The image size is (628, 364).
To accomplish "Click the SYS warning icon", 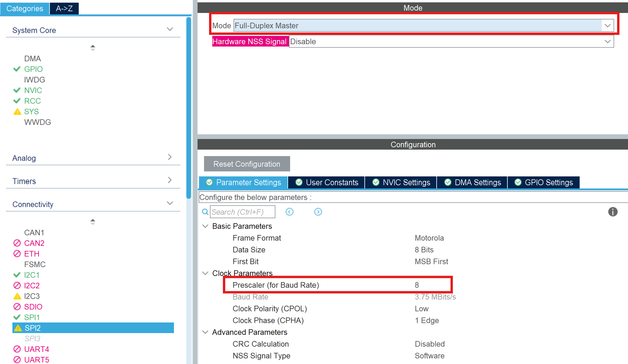I will pyautogui.click(x=17, y=112).
